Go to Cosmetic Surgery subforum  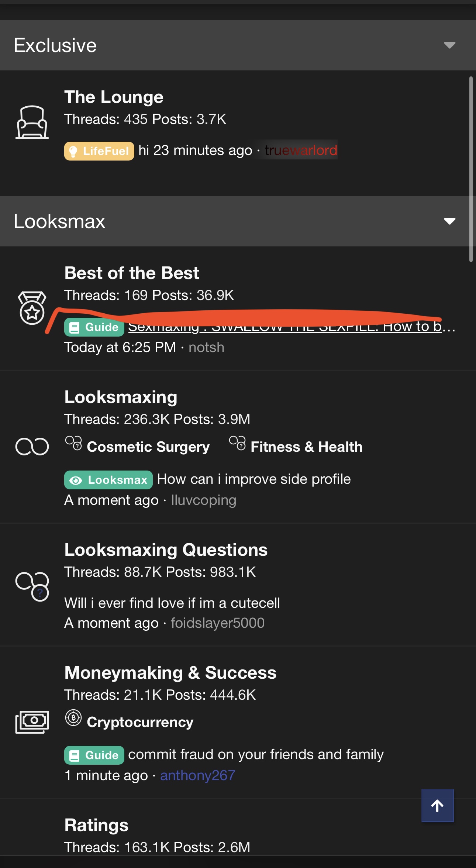(148, 447)
